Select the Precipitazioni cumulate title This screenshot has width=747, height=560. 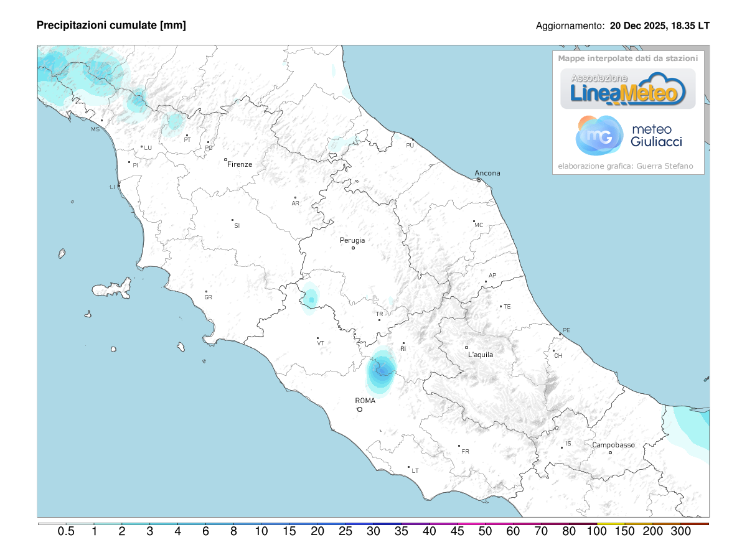point(110,26)
